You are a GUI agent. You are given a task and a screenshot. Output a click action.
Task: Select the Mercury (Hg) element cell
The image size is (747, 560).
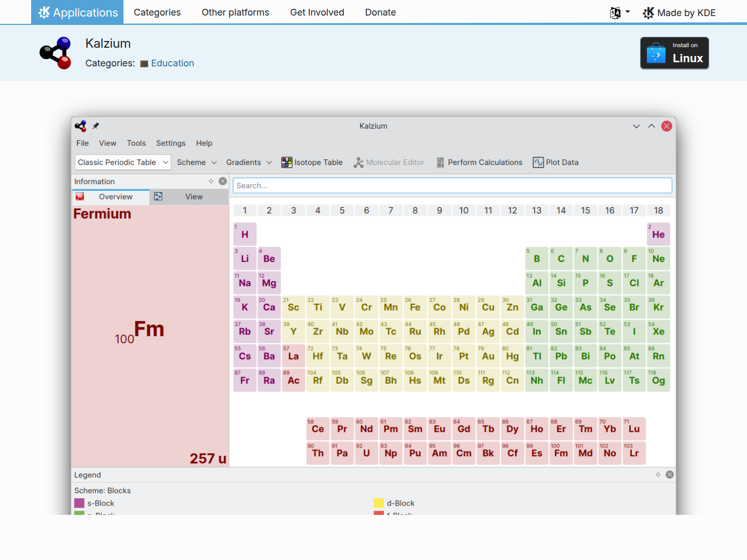513,356
